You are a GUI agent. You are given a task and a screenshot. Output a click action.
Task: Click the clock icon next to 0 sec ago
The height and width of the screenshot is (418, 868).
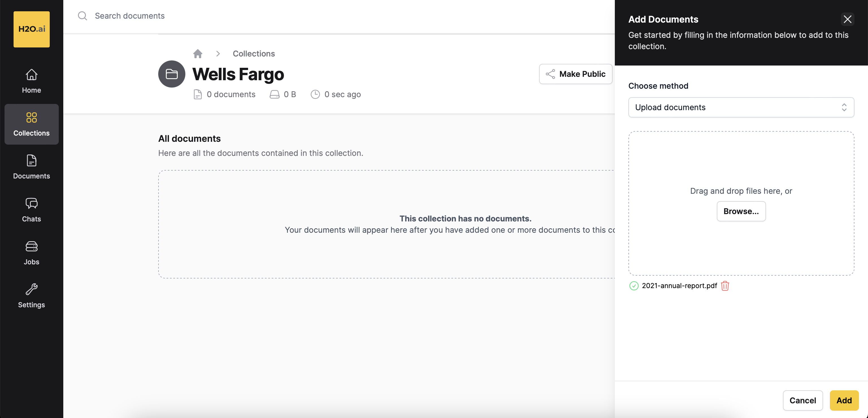tap(315, 94)
